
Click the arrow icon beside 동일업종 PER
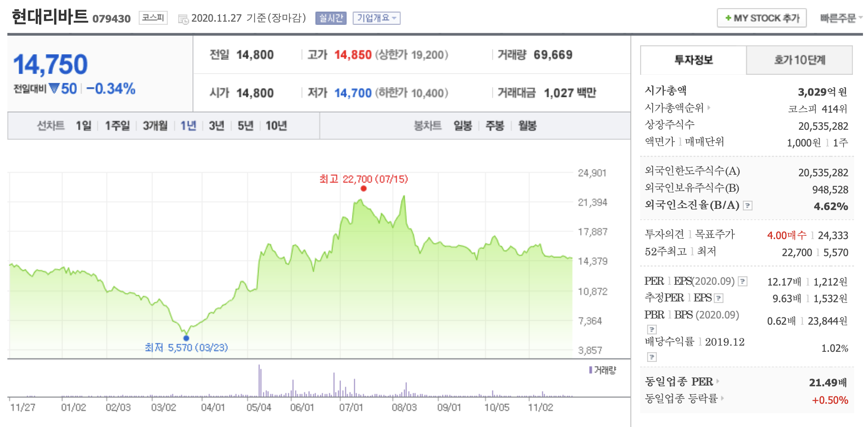click(718, 381)
